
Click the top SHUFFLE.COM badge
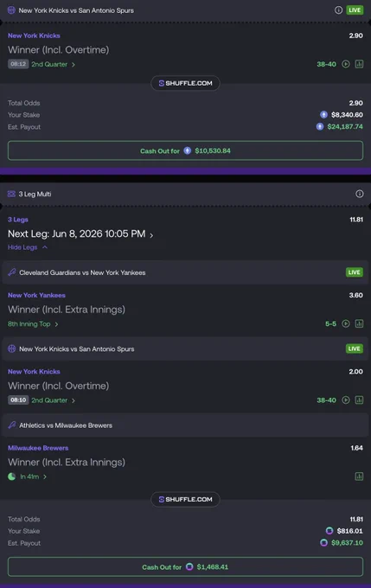[x=185, y=83]
